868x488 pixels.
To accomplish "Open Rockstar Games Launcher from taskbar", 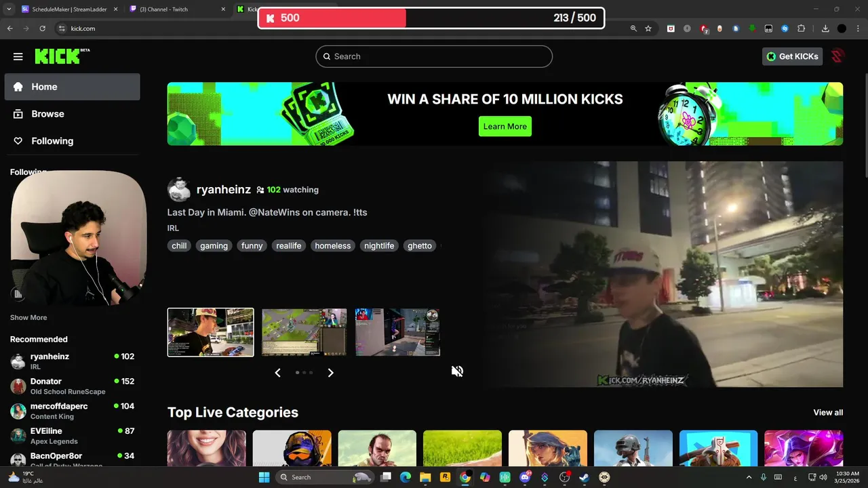I will [x=446, y=477].
